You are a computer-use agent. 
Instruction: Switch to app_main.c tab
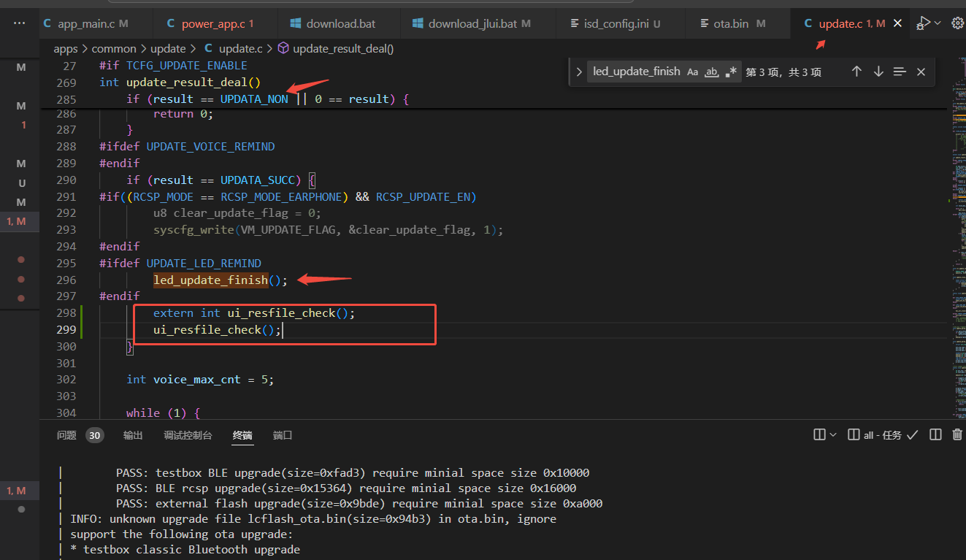[x=85, y=23]
